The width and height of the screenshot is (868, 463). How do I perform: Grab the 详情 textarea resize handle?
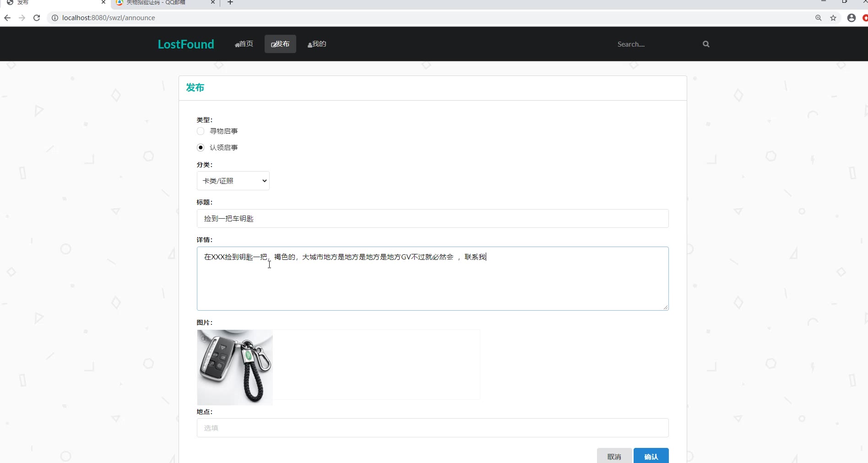[x=665, y=307]
